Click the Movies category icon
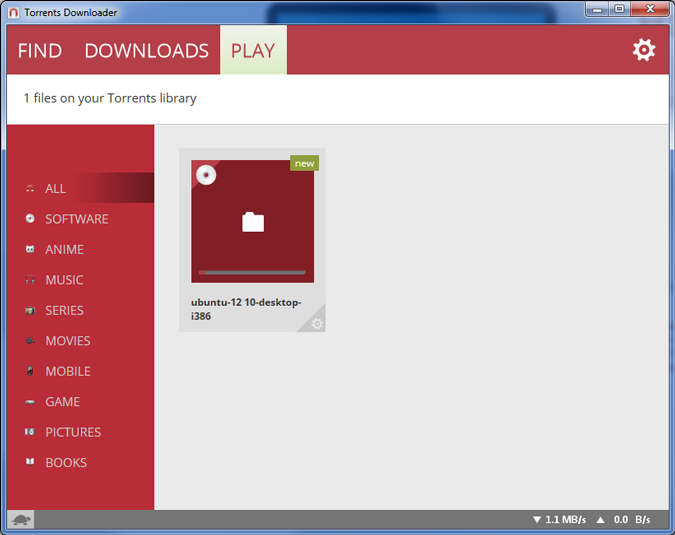Image resolution: width=675 pixels, height=535 pixels. tap(30, 341)
